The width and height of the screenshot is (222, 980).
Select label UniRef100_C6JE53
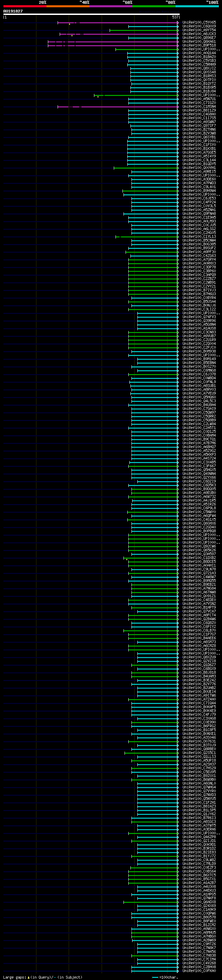pos(199,198)
